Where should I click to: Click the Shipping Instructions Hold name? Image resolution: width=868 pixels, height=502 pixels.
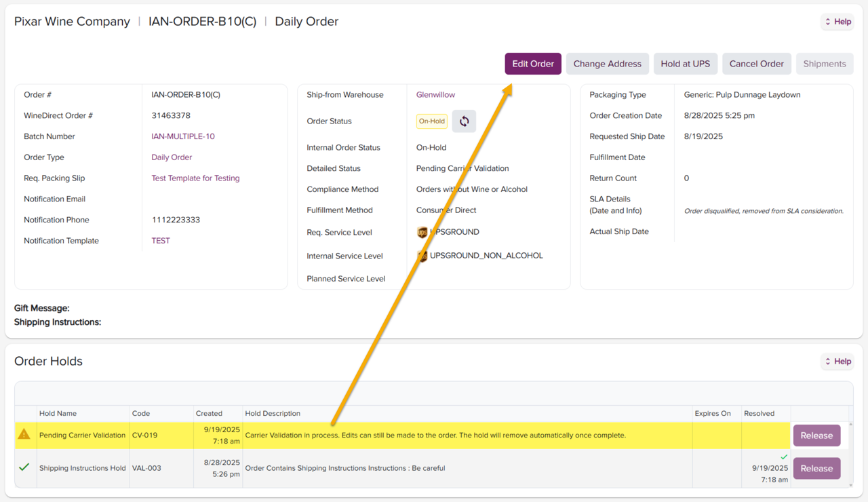[x=82, y=468]
